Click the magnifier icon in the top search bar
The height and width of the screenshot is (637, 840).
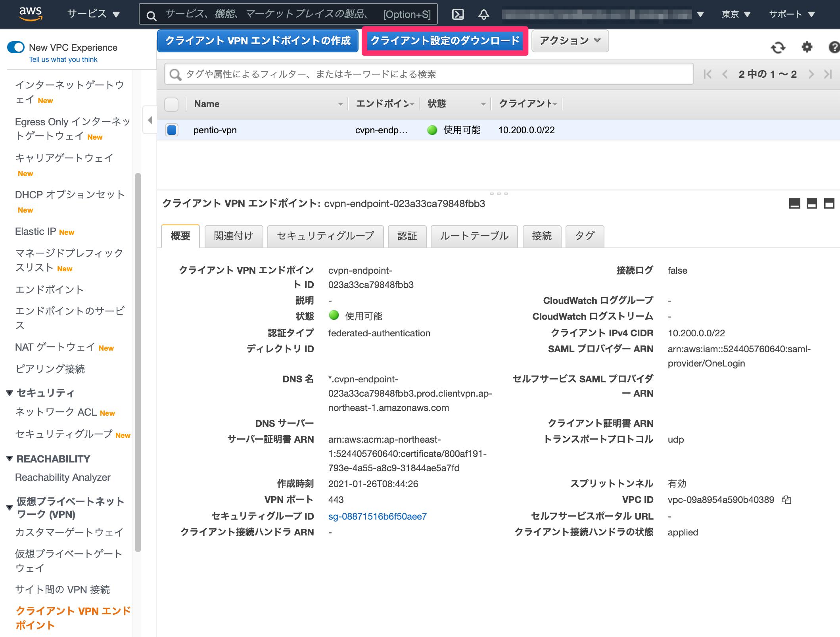point(151,15)
